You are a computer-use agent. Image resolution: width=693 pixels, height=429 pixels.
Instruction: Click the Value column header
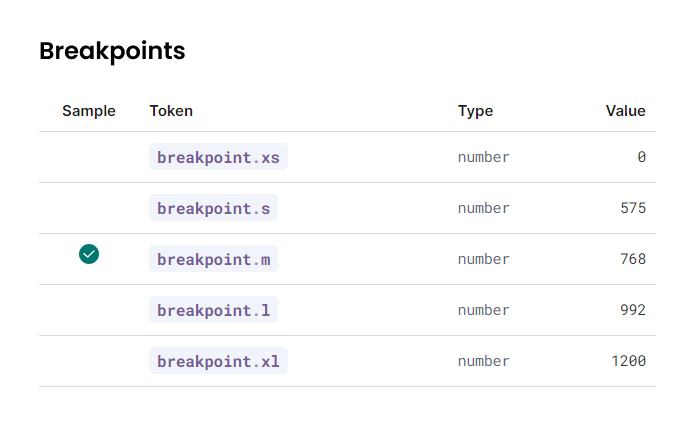click(x=625, y=111)
